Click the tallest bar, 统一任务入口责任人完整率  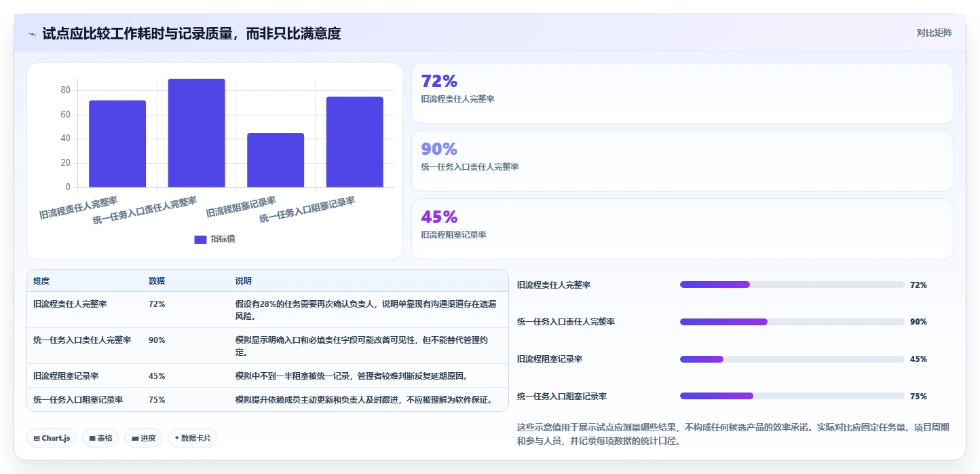[197, 133]
